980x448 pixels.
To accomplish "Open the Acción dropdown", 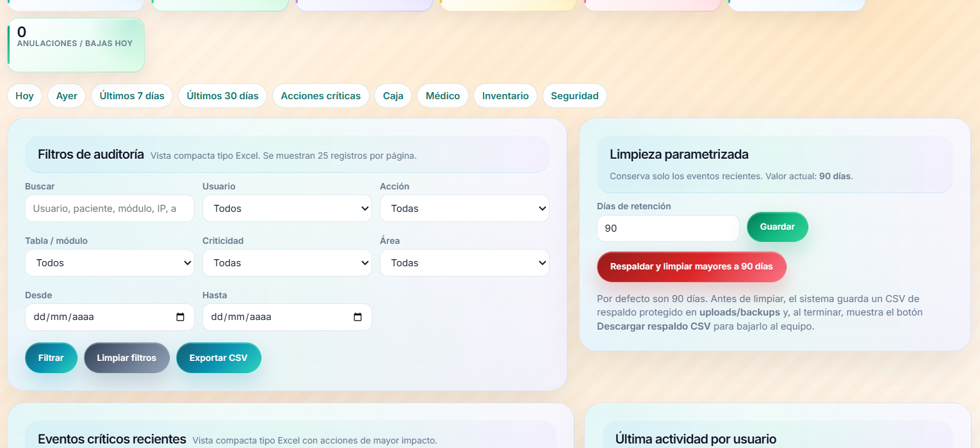I will click(464, 209).
